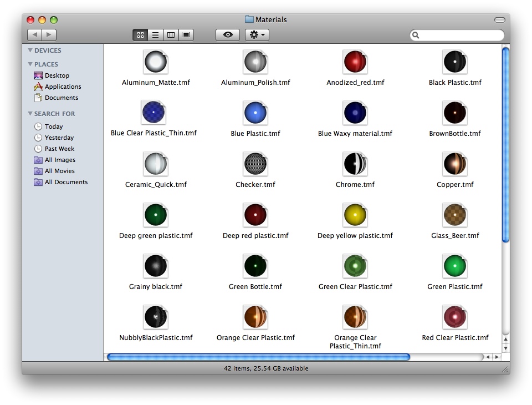This screenshot has width=532, height=405.
Task: Click the Quick Look eye button
Action: [x=228, y=35]
